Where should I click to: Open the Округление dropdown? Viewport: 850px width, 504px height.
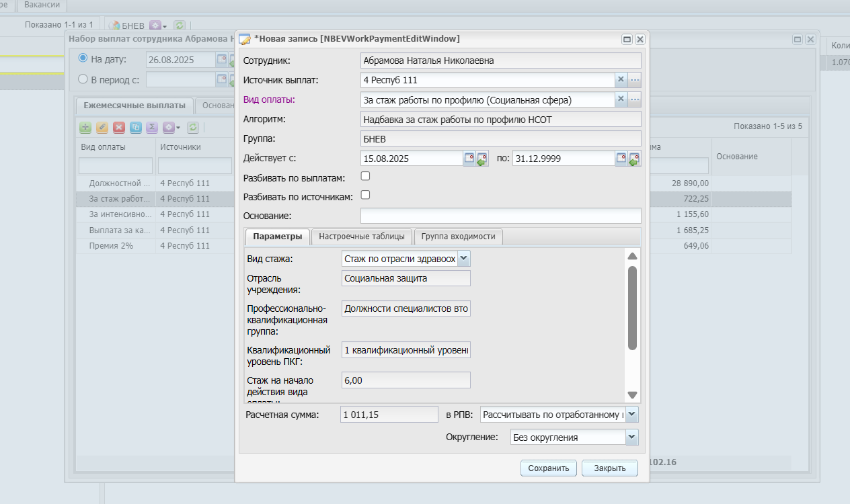(x=631, y=437)
